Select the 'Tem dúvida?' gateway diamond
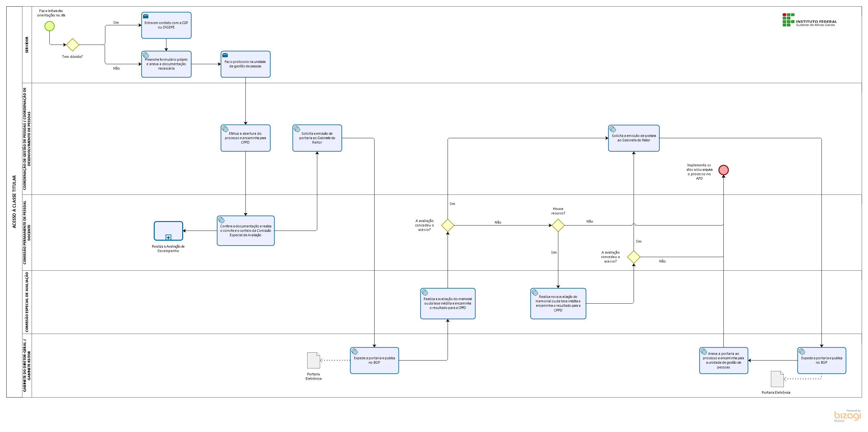Image resolution: width=868 pixels, height=432 pixels. tap(72, 45)
